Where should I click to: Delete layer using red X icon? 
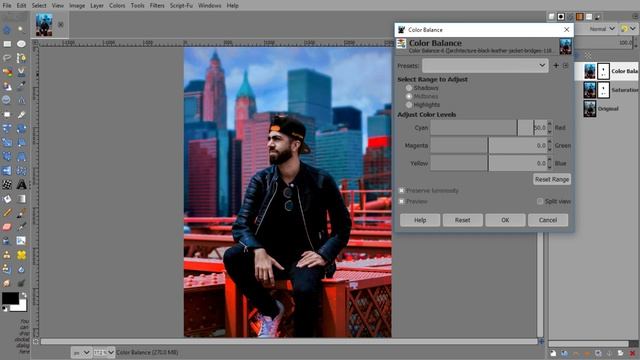(x=632, y=353)
